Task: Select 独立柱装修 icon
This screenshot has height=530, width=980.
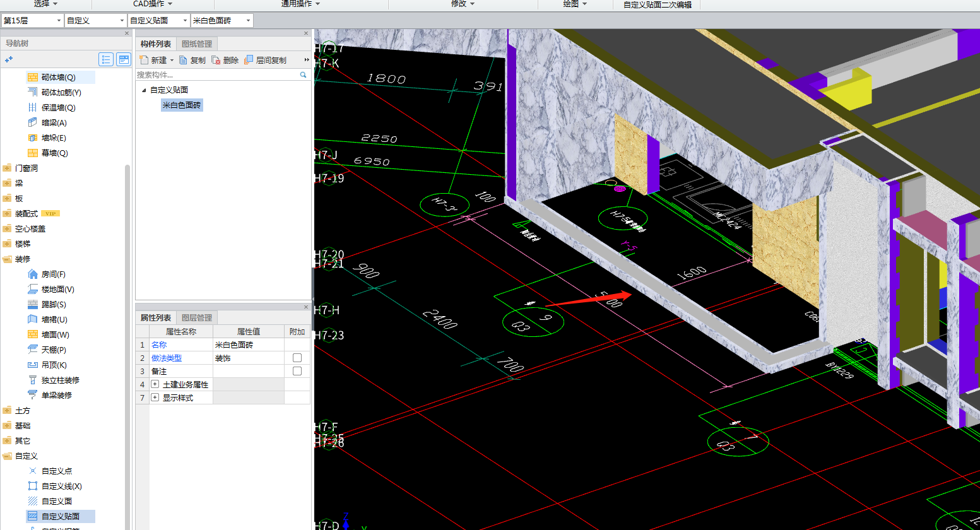Action: tap(33, 380)
